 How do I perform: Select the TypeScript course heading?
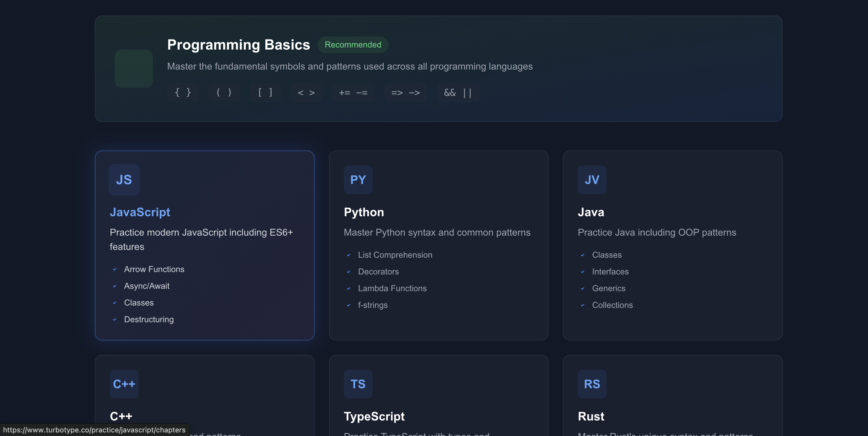(x=374, y=416)
